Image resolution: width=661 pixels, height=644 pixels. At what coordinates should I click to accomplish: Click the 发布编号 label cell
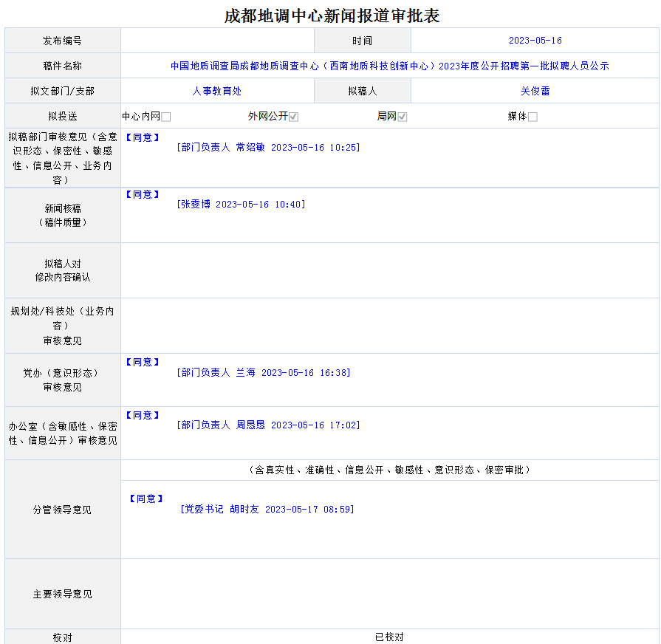coord(63,41)
